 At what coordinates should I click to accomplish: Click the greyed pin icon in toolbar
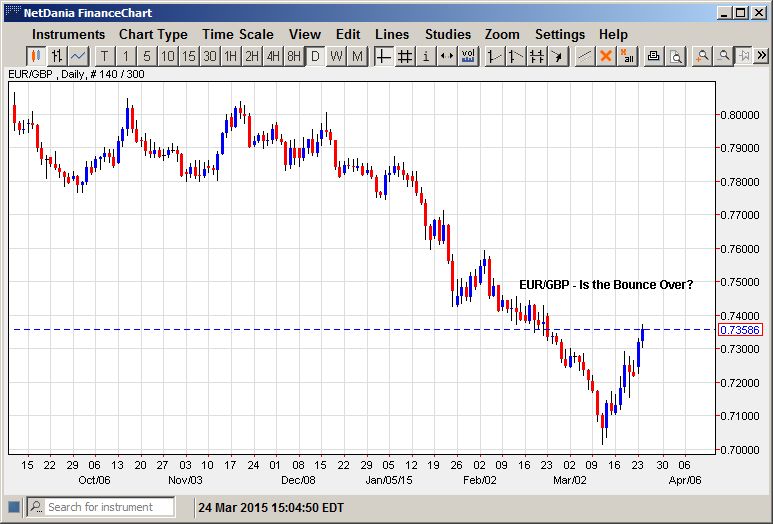coord(744,56)
